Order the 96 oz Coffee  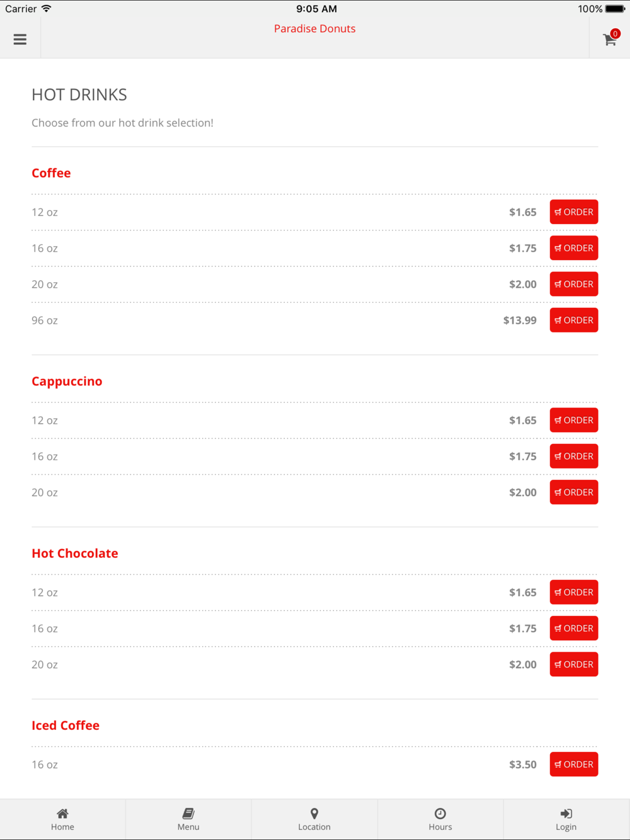(x=573, y=321)
